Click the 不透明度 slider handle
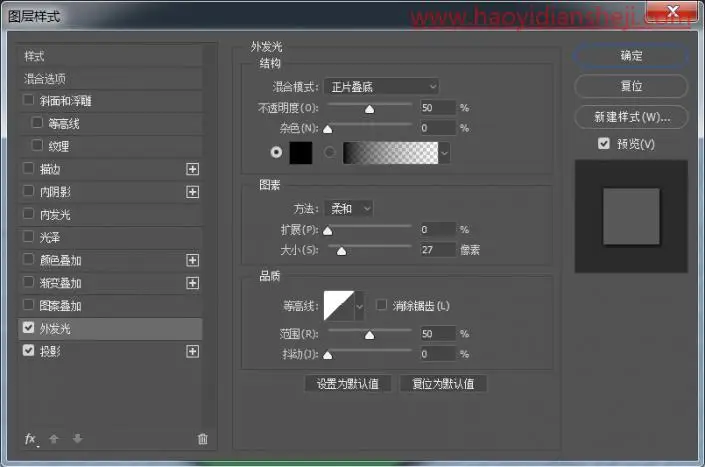Screen dimensions: 705x467 [x=370, y=109]
